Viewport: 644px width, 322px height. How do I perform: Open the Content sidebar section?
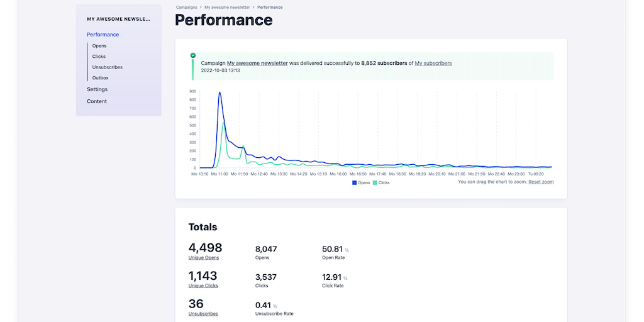tap(97, 101)
